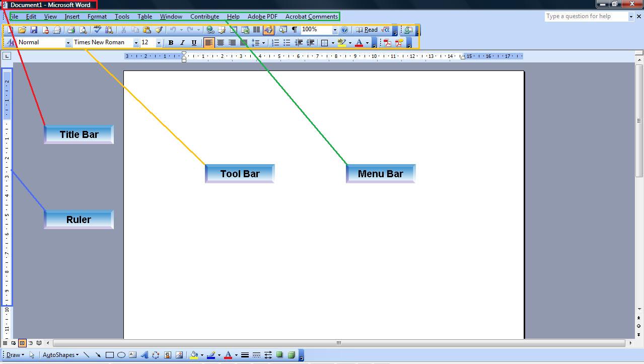Expand the Line Spacing dropdown arrow
644x364 pixels.
point(263,43)
